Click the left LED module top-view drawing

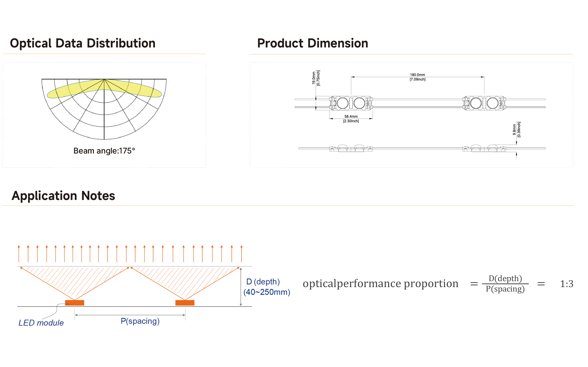coord(351,103)
